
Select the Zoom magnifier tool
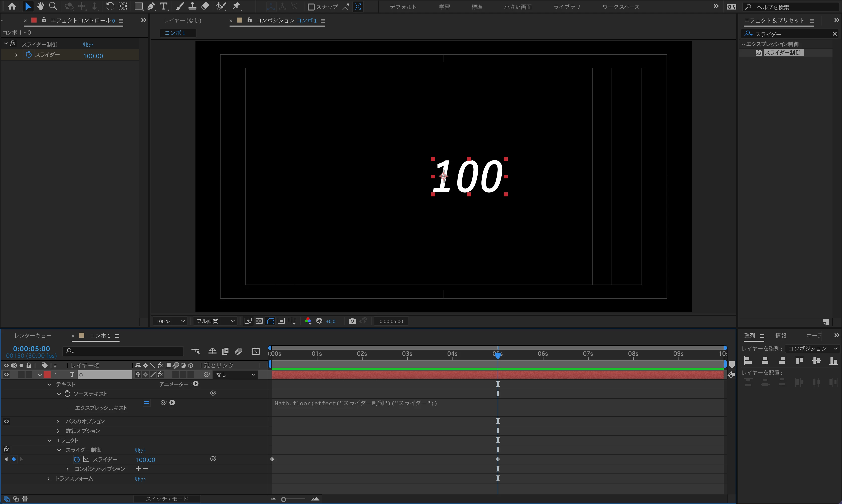pyautogui.click(x=53, y=6)
